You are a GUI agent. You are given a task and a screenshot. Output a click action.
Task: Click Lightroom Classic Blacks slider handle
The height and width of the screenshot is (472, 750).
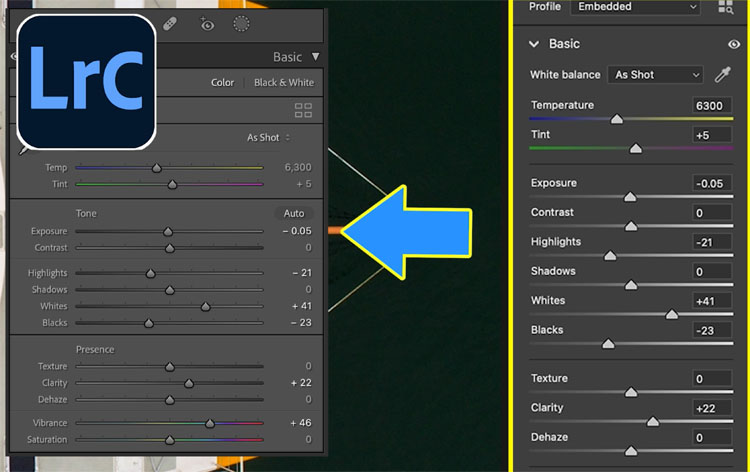pos(149,323)
